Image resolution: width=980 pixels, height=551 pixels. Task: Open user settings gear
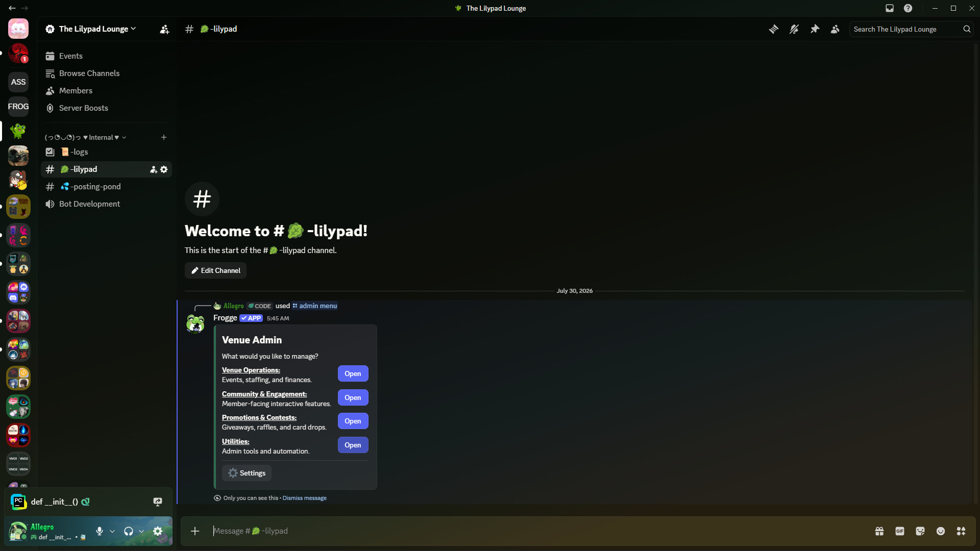158,531
